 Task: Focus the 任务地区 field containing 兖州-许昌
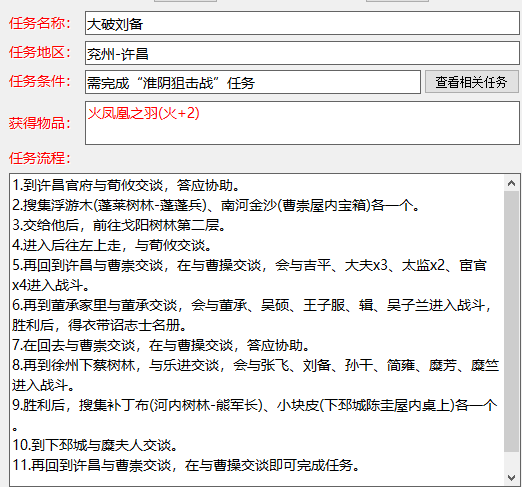click(302, 53)
